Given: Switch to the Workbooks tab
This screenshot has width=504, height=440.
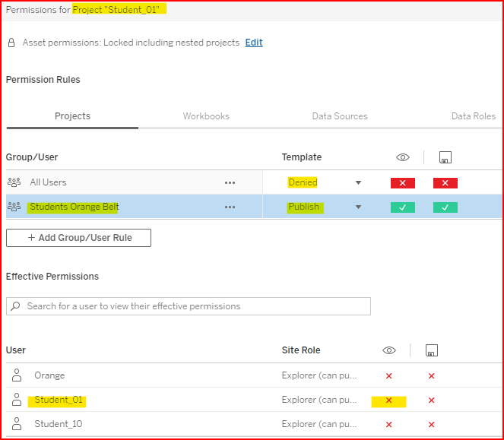Looking at the screenshot, I should tap(206, 116).
